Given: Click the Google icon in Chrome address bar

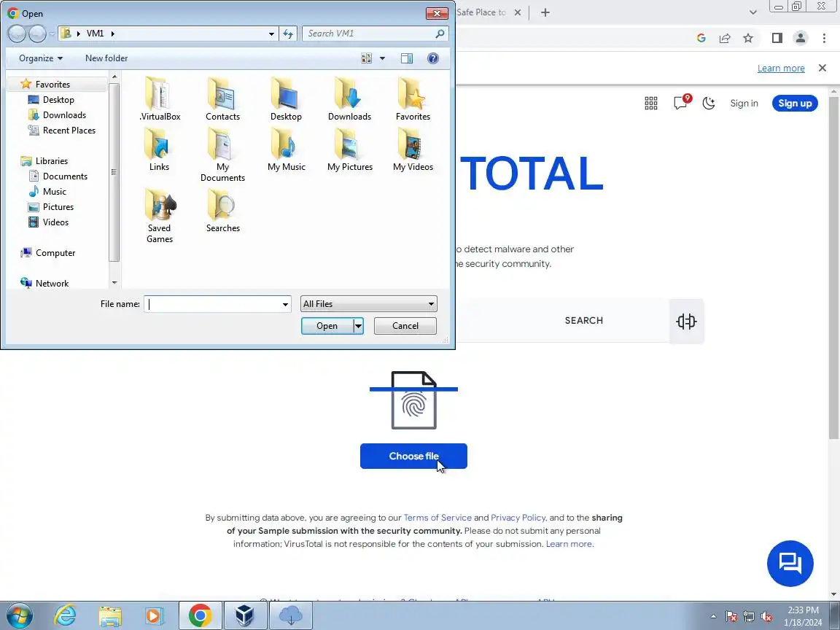Looking at the screenshot, I should pyautogui.click(x=701, y=38).
